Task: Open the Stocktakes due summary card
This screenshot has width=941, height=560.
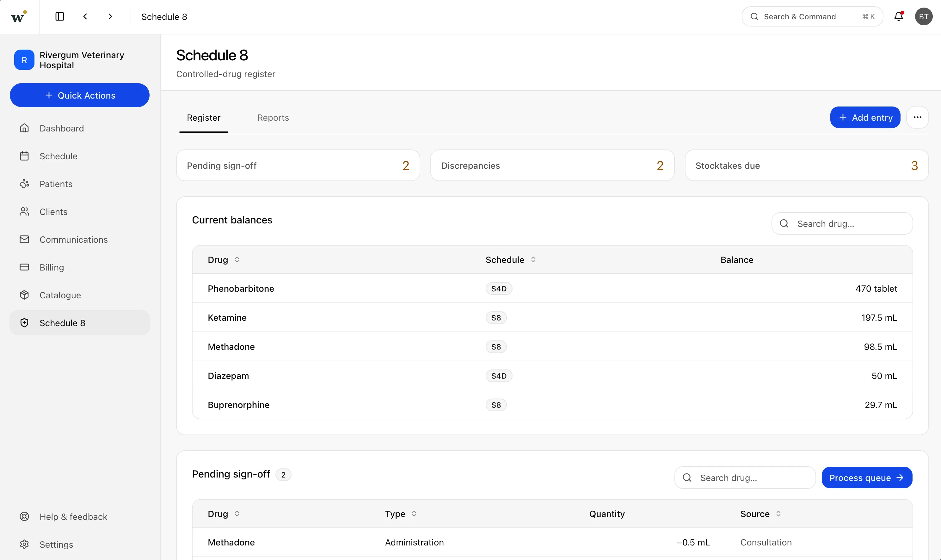Action: point(807,165)
